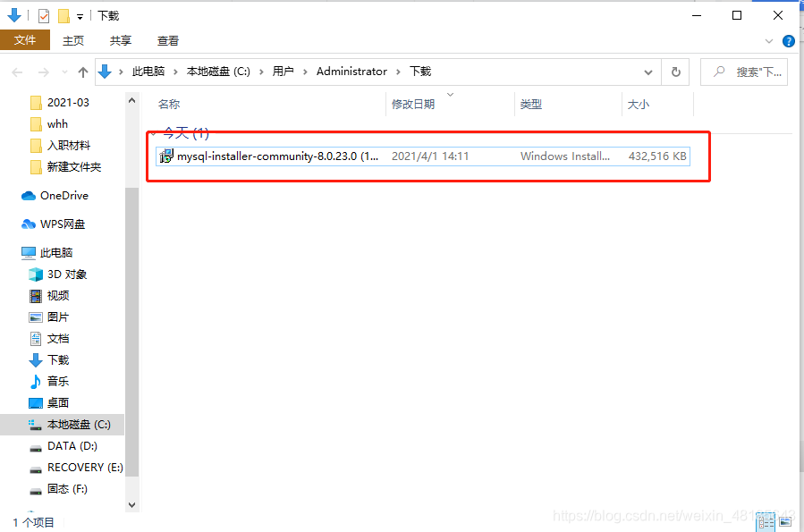Screen dimensions: 804x532
Task: Click the Properties checkmark icon in quick access toolbar
Action: pyautogui.click(x=44, y=16)
